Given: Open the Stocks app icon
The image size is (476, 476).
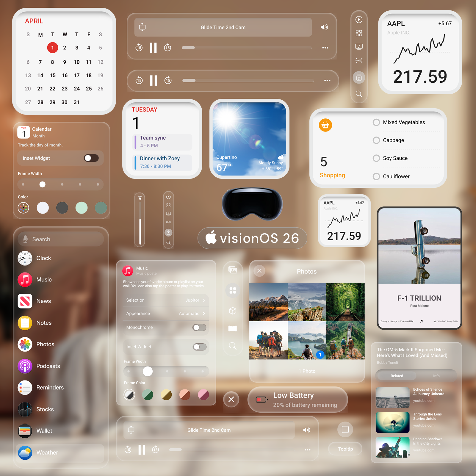Looking at the screenshot, I should pyautogui.click(x=25, y=409).
